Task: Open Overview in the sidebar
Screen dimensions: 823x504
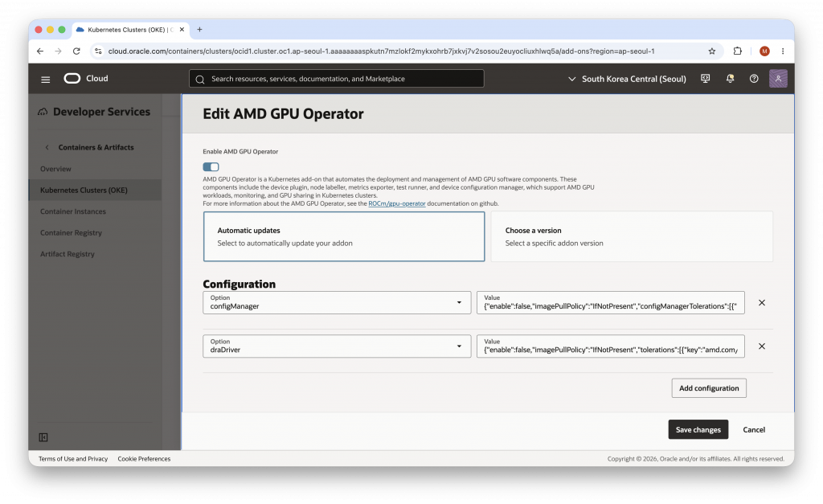Action: point(55,169)
